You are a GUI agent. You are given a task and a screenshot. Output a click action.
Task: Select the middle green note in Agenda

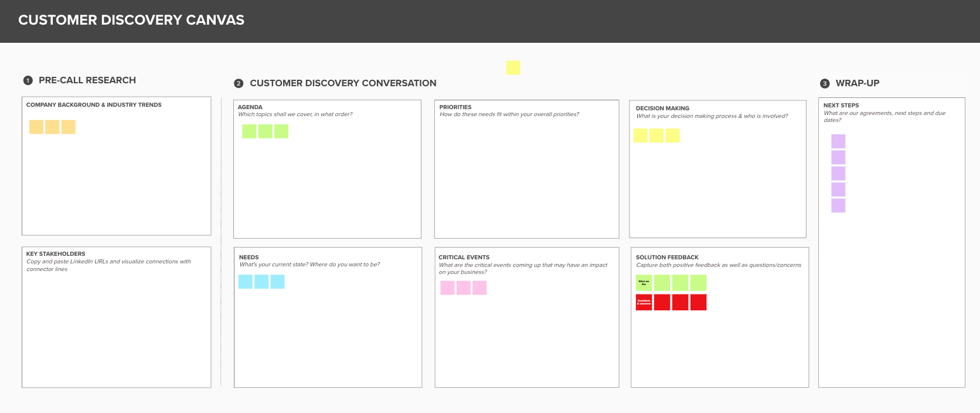(266, 131)
